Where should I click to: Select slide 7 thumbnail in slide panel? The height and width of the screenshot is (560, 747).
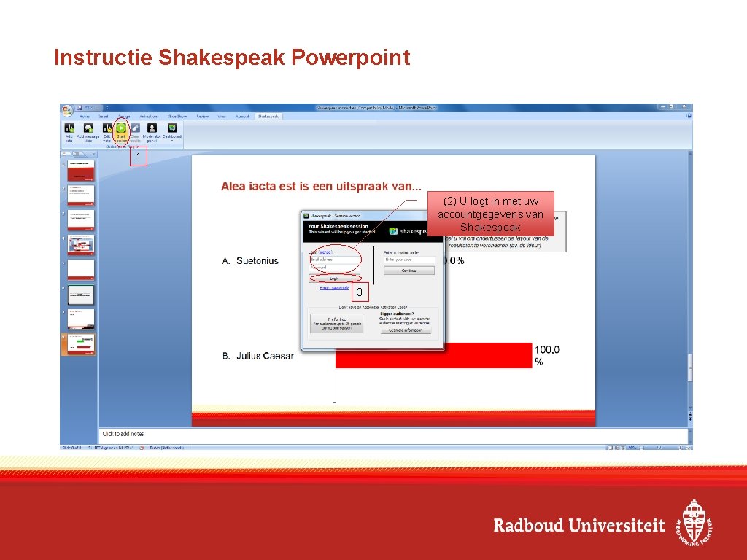pyautogui.click(x=81, y=319)
